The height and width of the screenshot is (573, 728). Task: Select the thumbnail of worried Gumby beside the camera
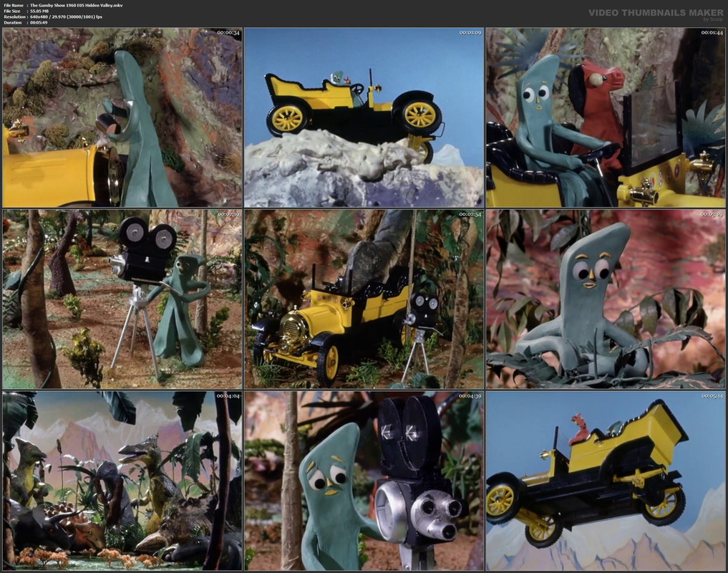click(364, 481)
